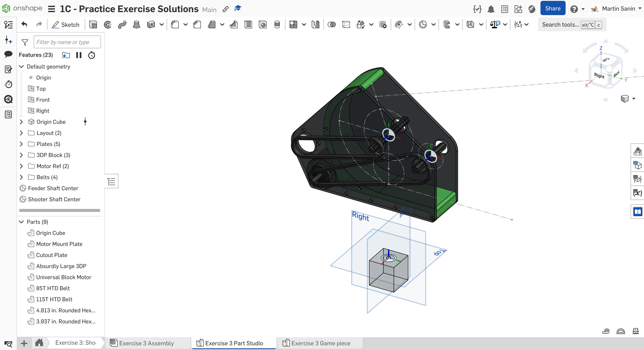Collapse the Parts (9) list
The width and height of the screenshot is (644, 350).
tap(22, 222)
